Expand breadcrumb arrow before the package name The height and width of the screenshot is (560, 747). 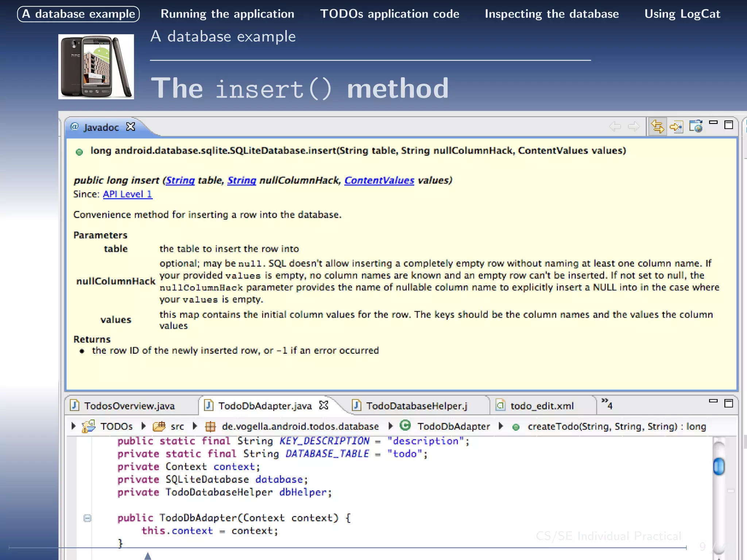click(x=195, y=426)
